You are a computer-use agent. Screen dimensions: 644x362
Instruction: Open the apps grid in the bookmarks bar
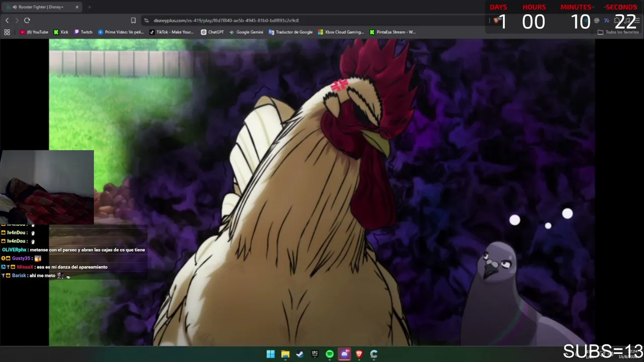(7, 32)
